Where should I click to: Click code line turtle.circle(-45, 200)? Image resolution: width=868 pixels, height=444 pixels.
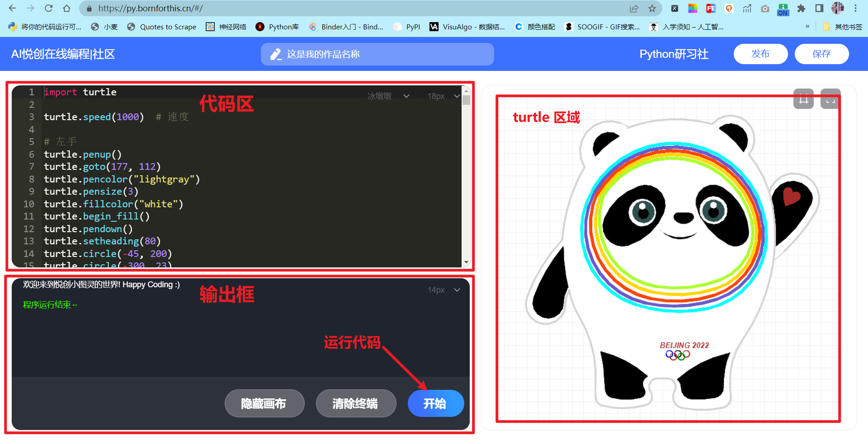click(108, 254)
